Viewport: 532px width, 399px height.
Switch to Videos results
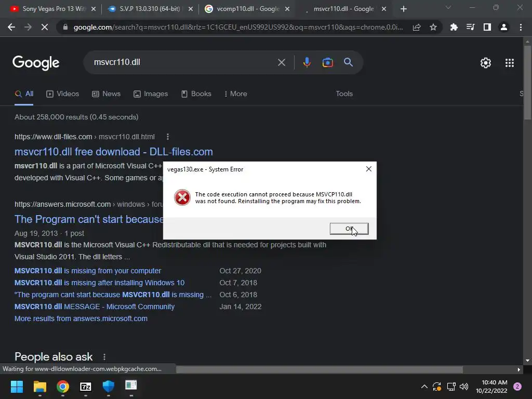coord(63,94)
